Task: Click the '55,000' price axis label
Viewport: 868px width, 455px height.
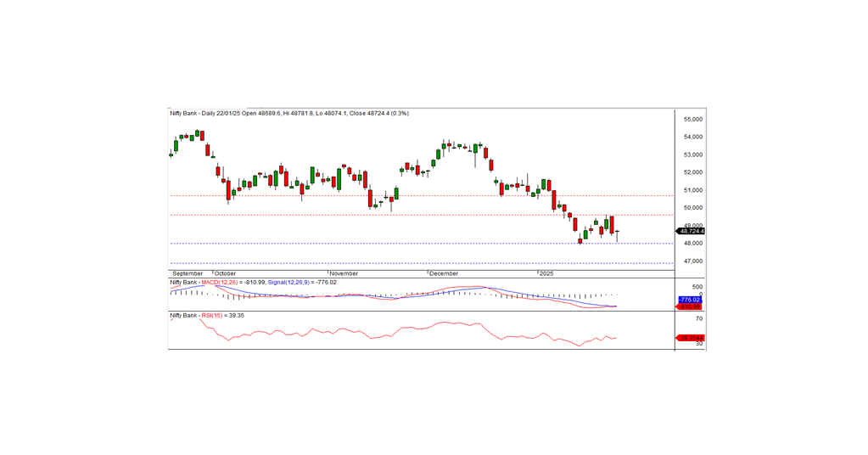Action: point(693,120)
